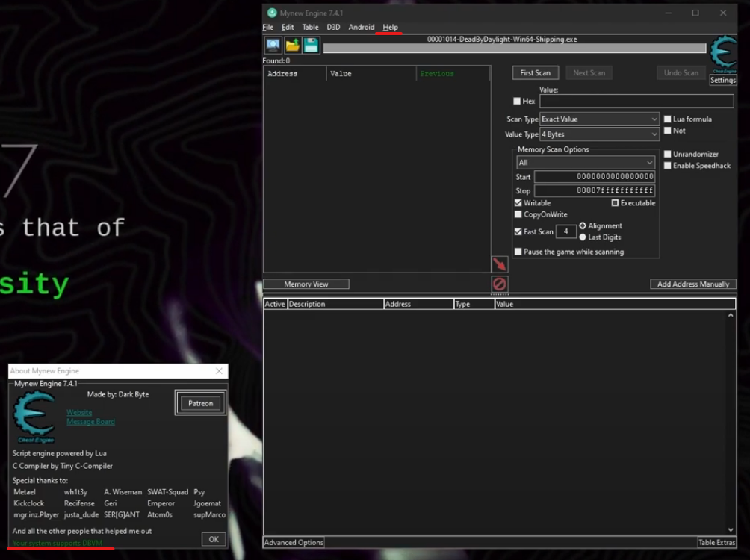Save the table with floppy disk icon
The width and height of the screenshot is (750, 560).
click(311, 46)
